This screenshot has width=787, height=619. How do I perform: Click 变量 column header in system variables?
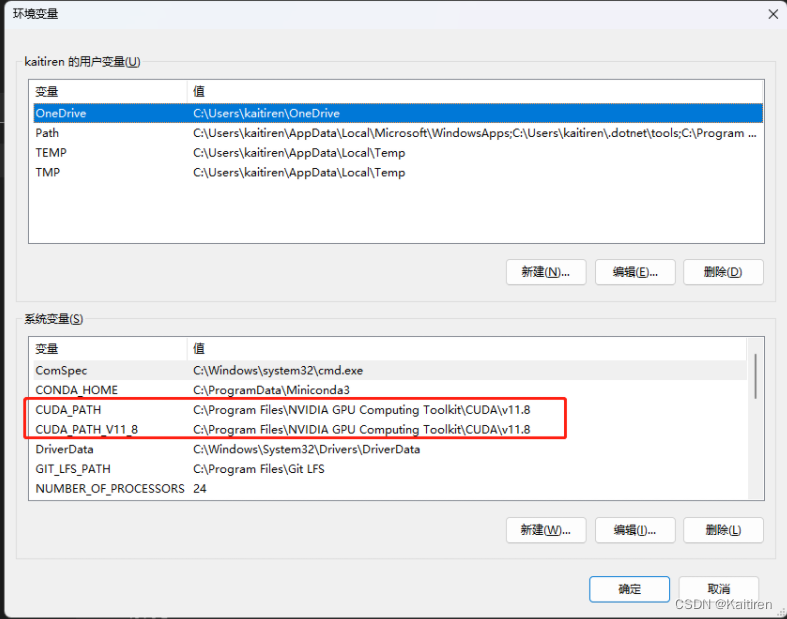click(x=110, y=348)
